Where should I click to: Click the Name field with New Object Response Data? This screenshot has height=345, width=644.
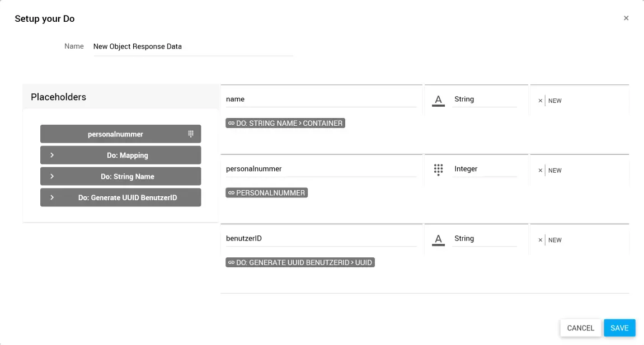coord(193,47)
